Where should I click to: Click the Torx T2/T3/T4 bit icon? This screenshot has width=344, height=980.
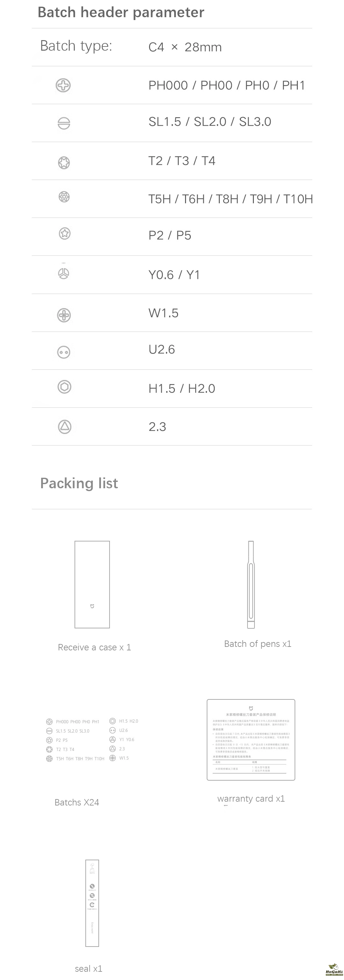tap(64, 163)
